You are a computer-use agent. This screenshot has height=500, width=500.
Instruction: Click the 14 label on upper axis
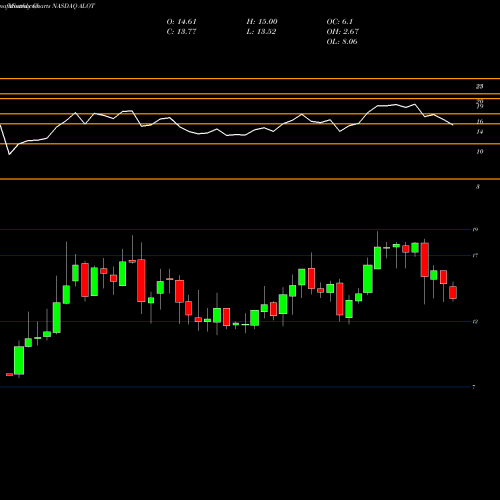click(x=479, y=132)
